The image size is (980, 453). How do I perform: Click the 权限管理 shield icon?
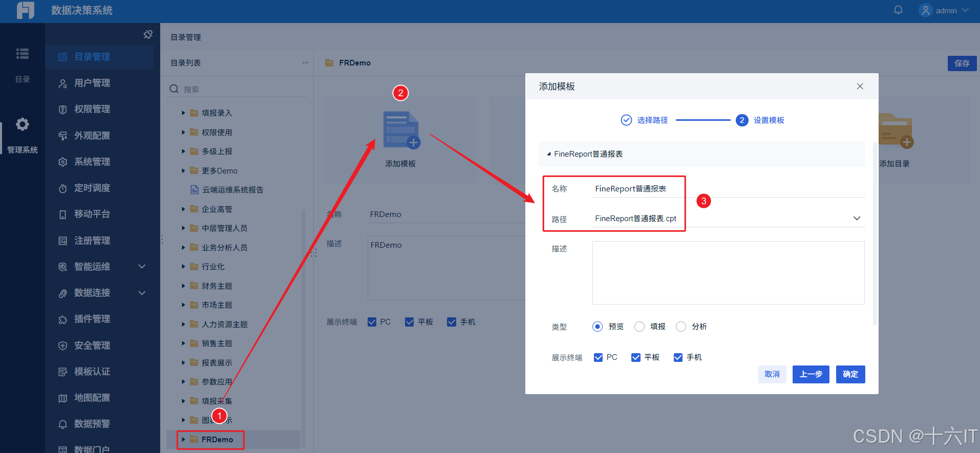click(x=62, y=109)
